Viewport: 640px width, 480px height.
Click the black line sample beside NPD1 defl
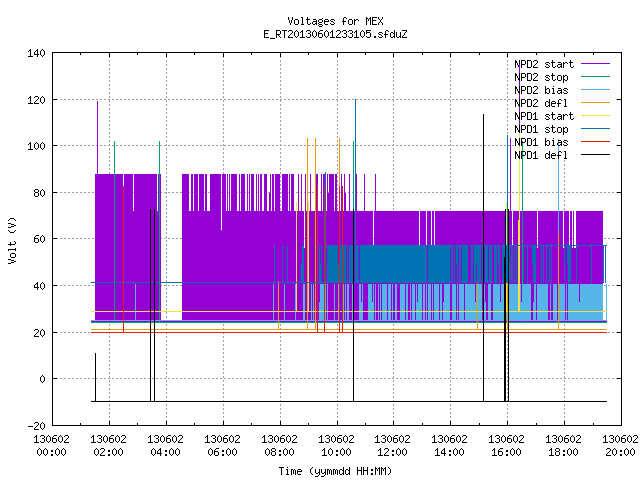pos(596,155)
